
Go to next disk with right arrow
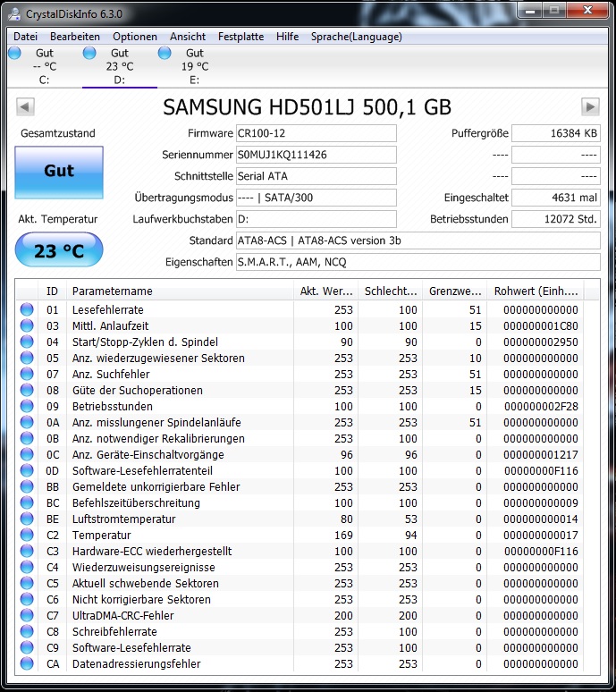(590, 106)
